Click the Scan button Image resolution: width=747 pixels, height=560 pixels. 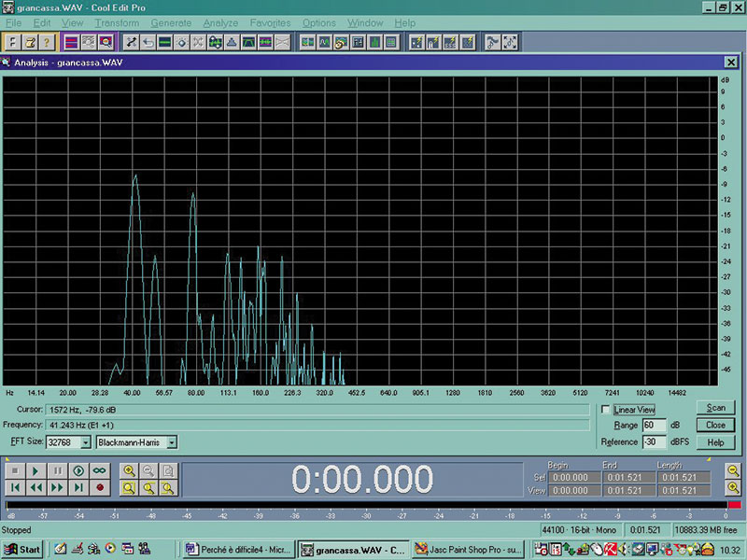pyautogui.click(x=715, y=408)
